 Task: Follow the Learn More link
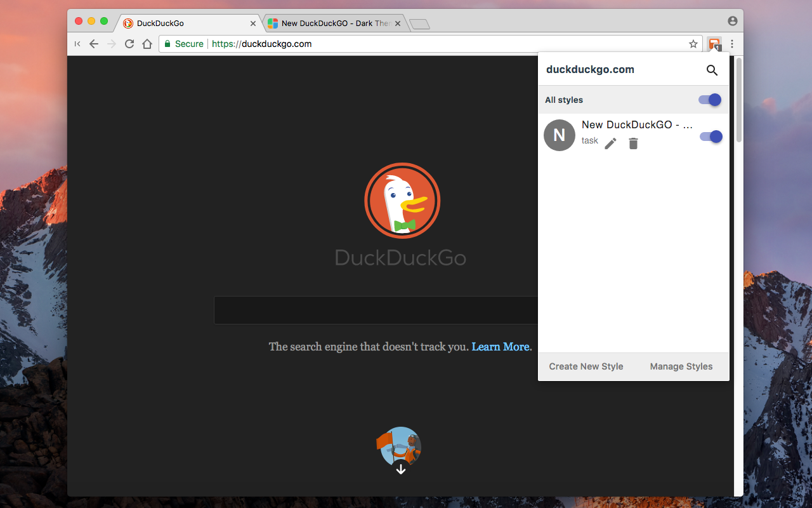pos(501,347)
